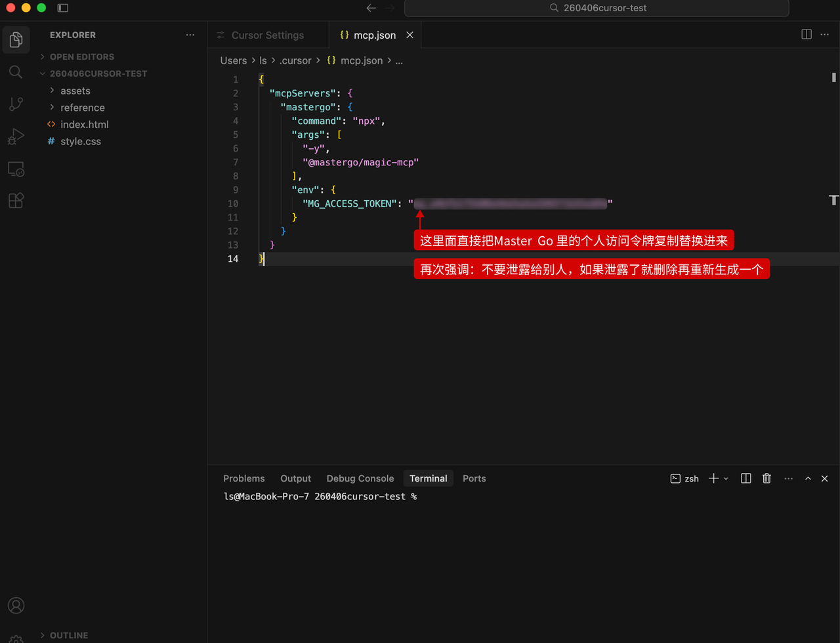Image resolution: width=840 pixels, height=643 pixels.
Task: Split the terminal panel
Action: [x=745, y=478]
